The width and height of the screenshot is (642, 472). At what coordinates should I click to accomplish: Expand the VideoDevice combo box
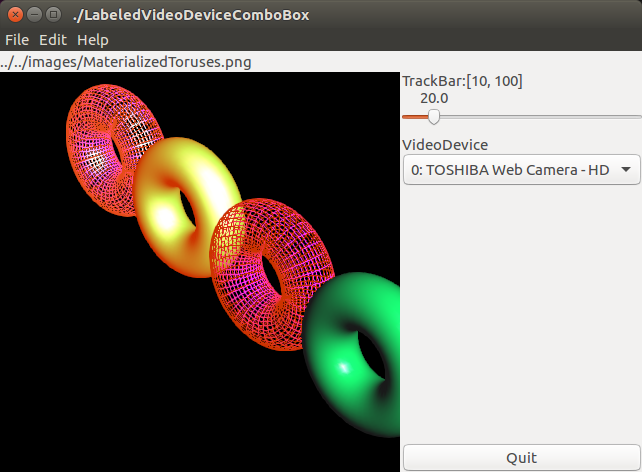tap(521, 169)
